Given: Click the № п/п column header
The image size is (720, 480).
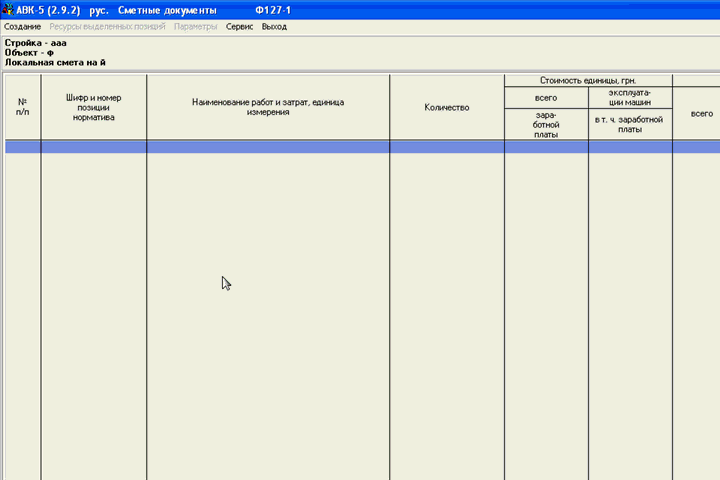Looking at the screenshot, I should 22,107.
